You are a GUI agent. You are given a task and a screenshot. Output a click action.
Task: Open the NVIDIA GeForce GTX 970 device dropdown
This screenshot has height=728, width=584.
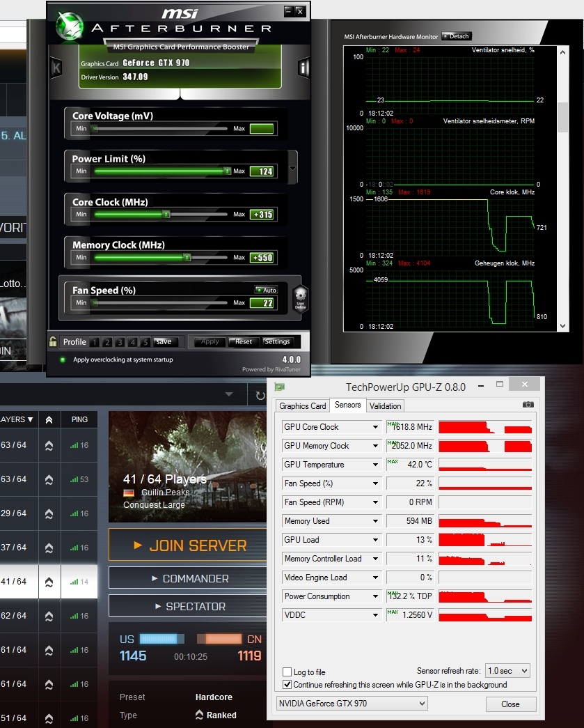tap(352, 704)
